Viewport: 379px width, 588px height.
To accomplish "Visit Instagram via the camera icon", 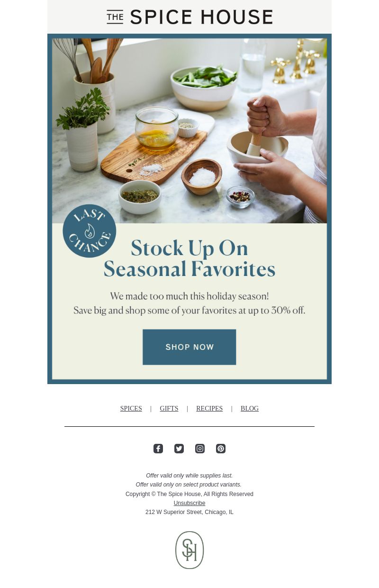I will (x=200, y=449).
